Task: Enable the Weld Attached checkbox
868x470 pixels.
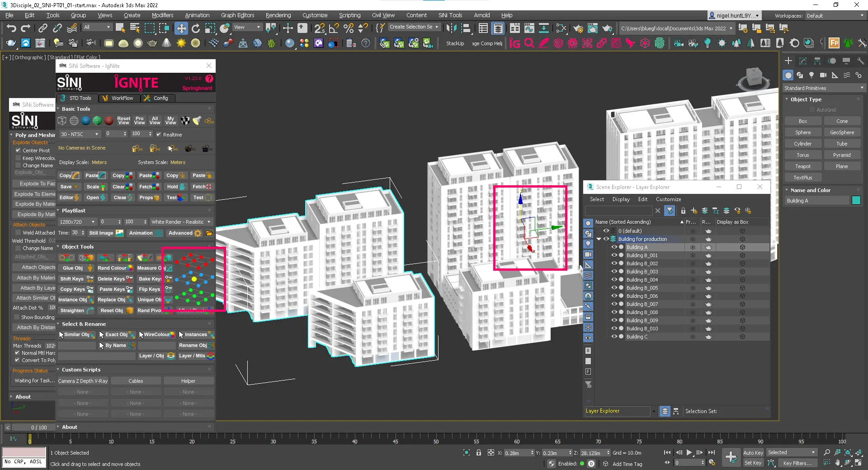Action: click(18, 233)
